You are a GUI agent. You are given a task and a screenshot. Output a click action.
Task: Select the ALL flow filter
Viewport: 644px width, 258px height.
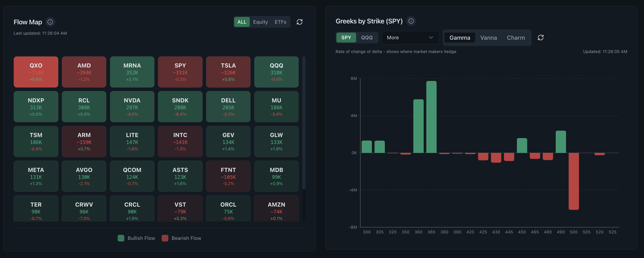pyautogui.click(x=242, y=22)
